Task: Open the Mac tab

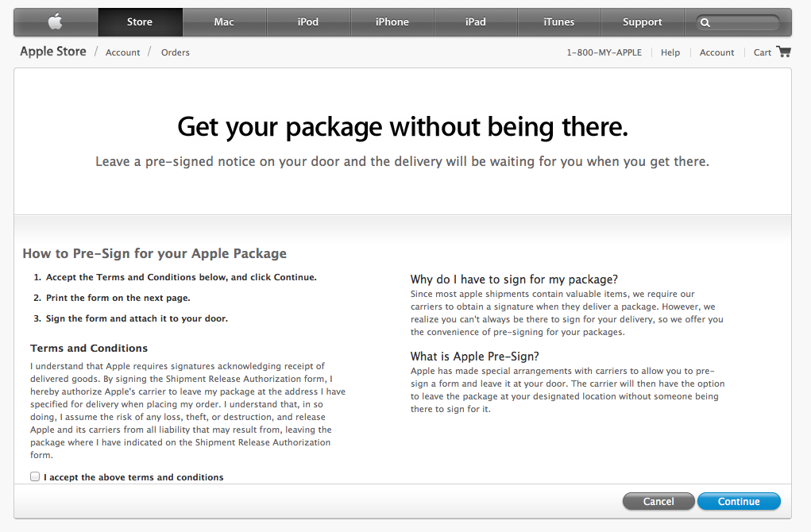Action: coord(224,22)
